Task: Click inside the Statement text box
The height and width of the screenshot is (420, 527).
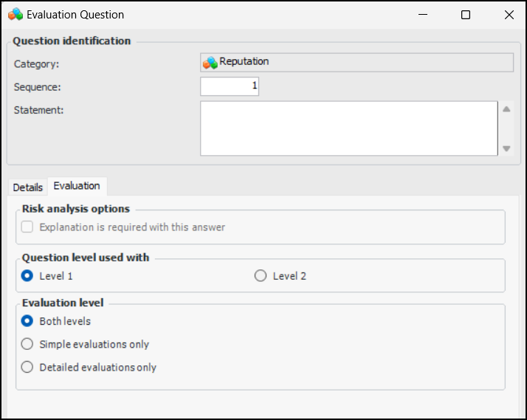Action: (348, 128)
